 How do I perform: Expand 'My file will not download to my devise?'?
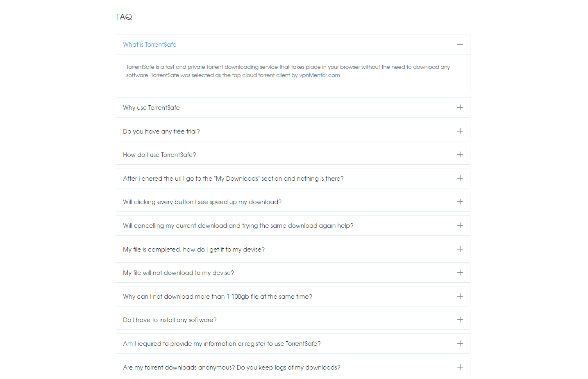(178, 273)
